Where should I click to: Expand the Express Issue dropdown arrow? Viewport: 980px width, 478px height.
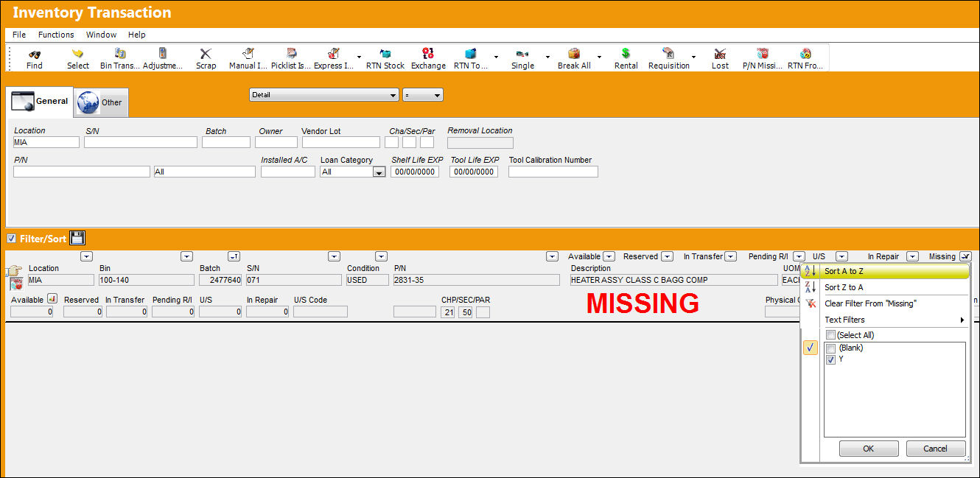point(359,57)
